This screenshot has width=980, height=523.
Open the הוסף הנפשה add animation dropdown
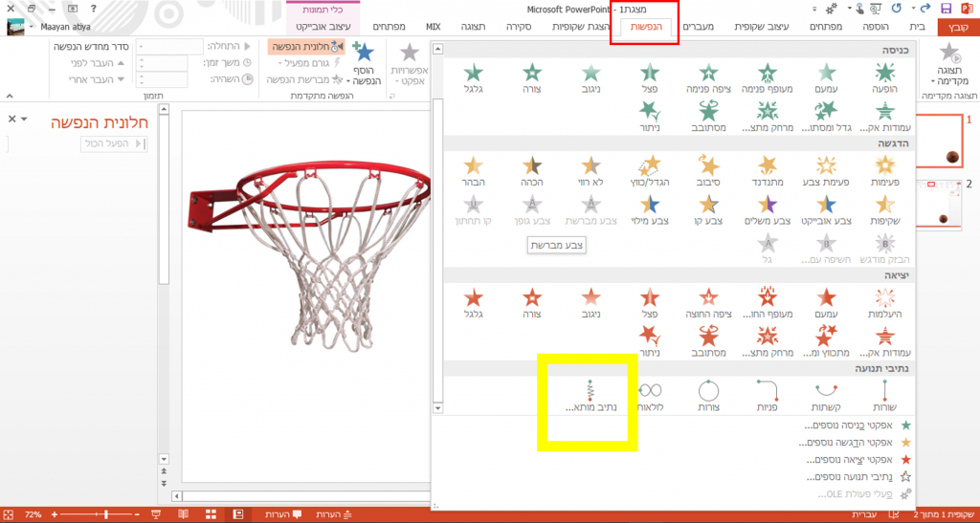363,66
